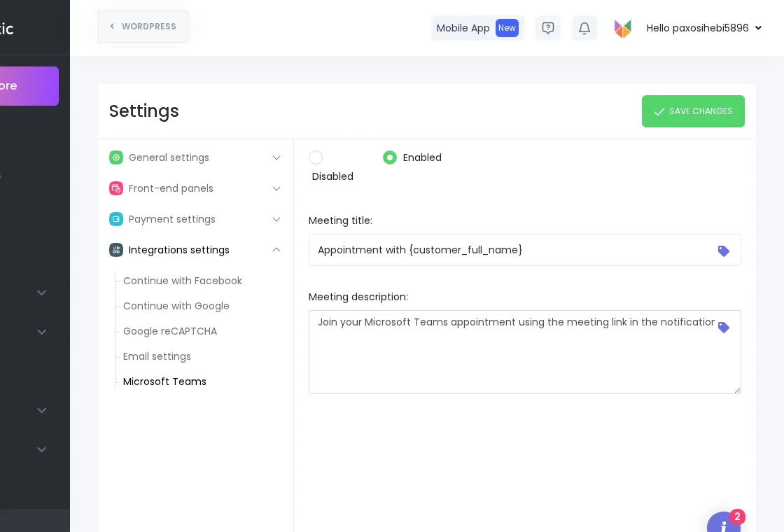Expand fourth chevron in dark sidebar

tap(42, 449)
